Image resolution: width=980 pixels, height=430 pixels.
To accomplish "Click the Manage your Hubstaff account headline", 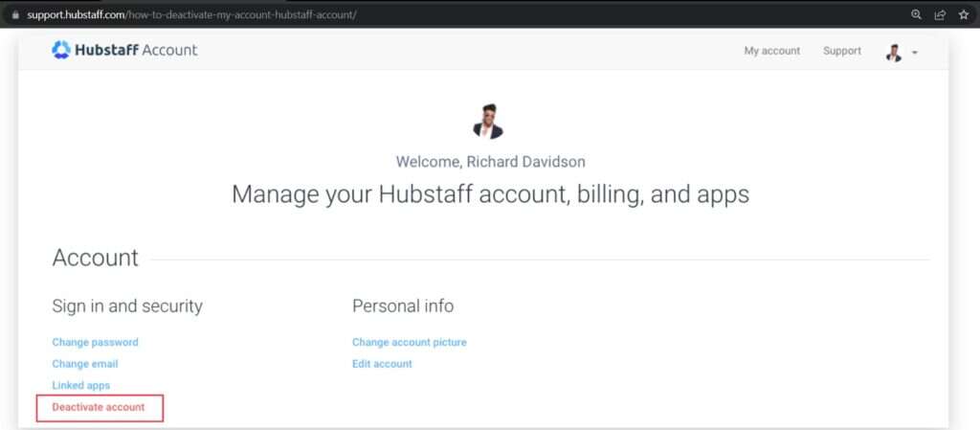I will coord(490,194).
